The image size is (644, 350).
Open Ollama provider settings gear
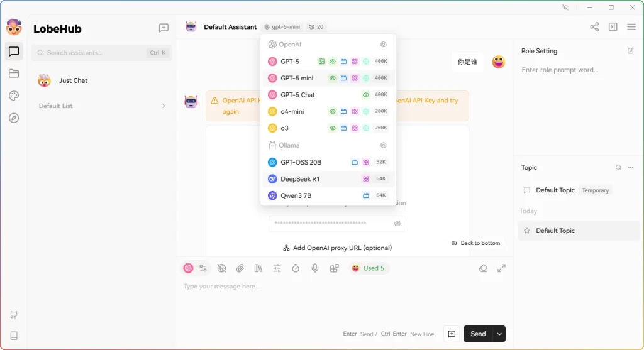[383, 145]
